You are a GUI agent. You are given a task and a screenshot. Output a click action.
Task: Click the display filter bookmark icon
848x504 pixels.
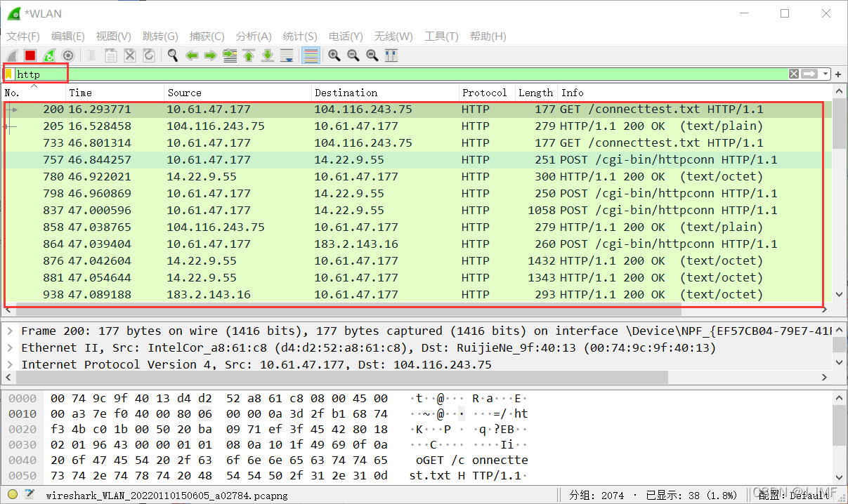[x=8, y=74]
